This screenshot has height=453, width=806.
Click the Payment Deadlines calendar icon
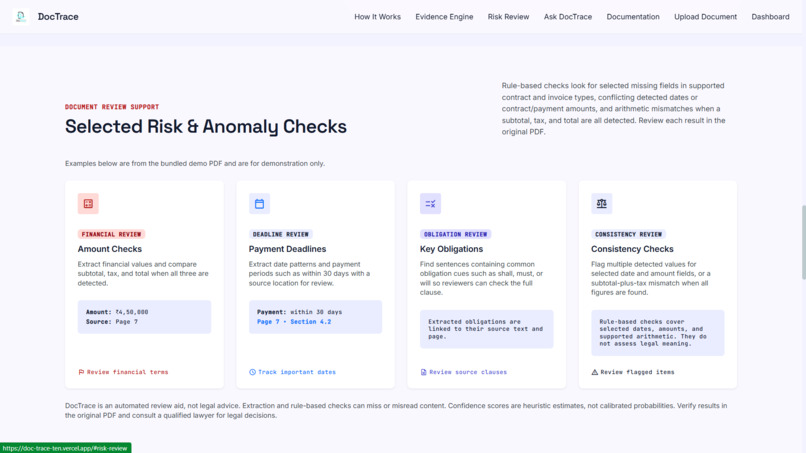coord(259,204)
